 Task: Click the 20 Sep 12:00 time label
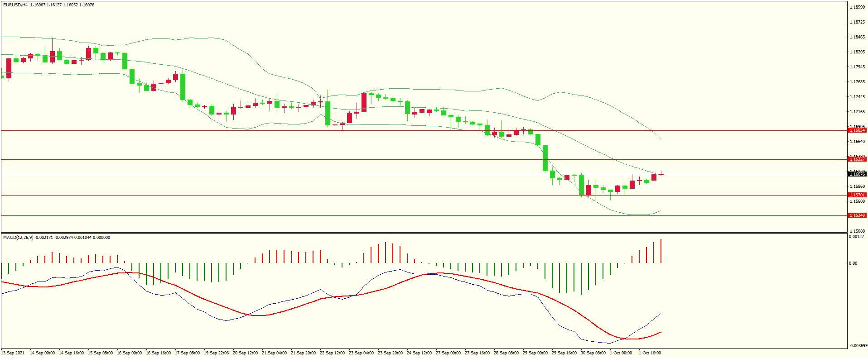[246, 353]
